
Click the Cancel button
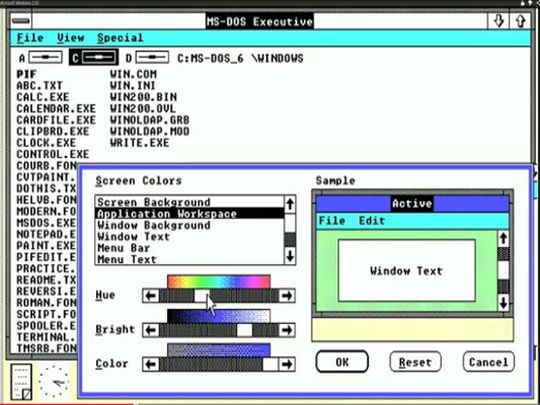coord(489,362)
